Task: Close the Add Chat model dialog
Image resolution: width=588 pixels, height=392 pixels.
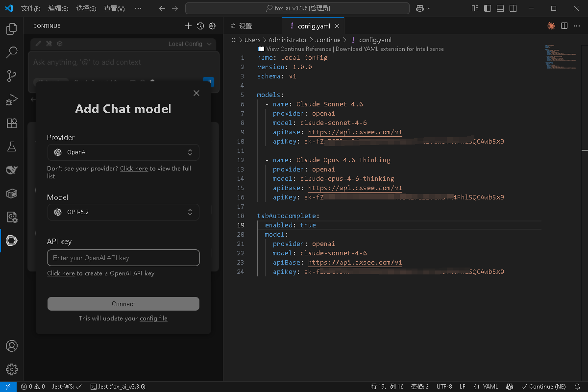Action: pos(196,93)
